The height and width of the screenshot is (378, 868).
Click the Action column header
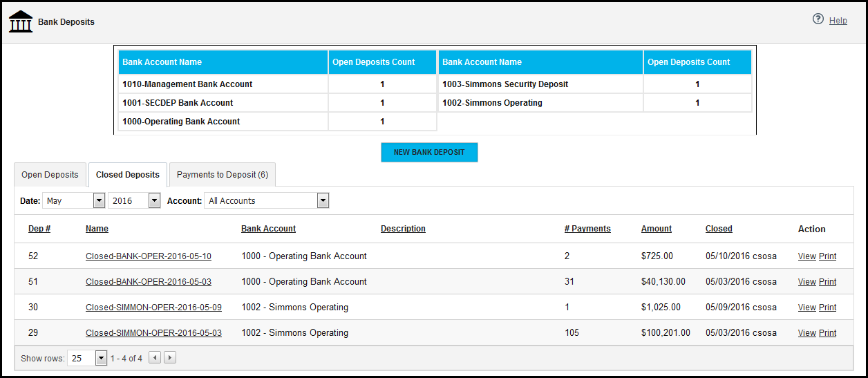click(812, 229)
